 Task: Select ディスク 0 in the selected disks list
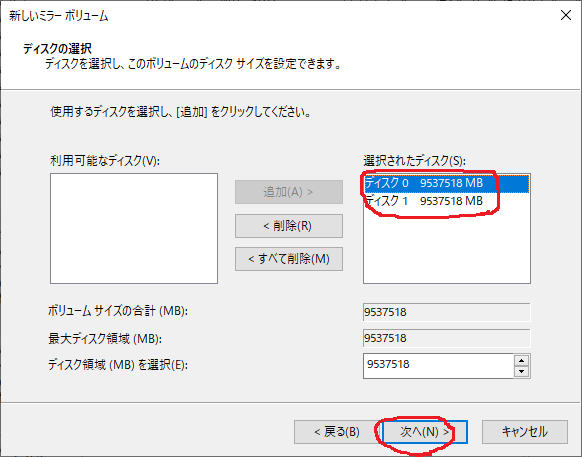click(447, 183)
